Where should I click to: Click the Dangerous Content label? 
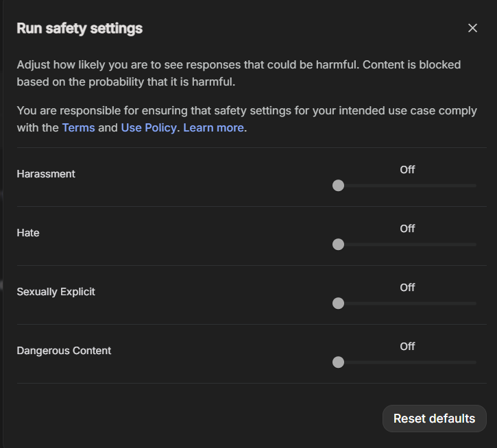(x=64, y=351)
